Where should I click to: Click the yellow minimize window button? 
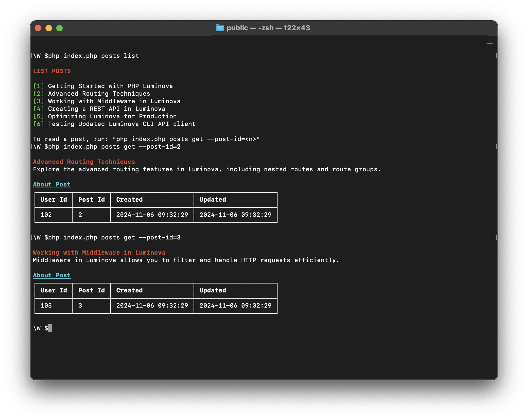pyautogui.click(x=49, y=28)
